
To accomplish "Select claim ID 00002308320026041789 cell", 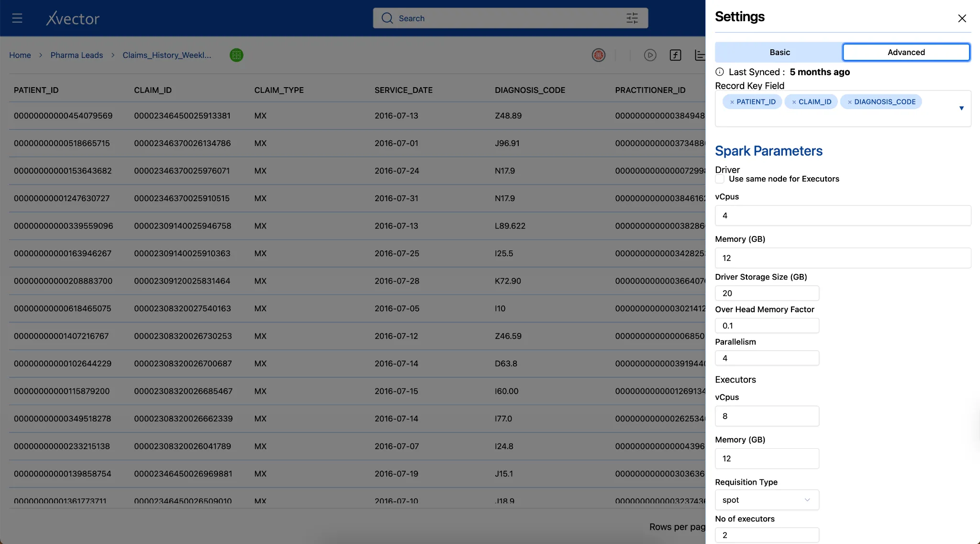I will [x=182, y=446].
